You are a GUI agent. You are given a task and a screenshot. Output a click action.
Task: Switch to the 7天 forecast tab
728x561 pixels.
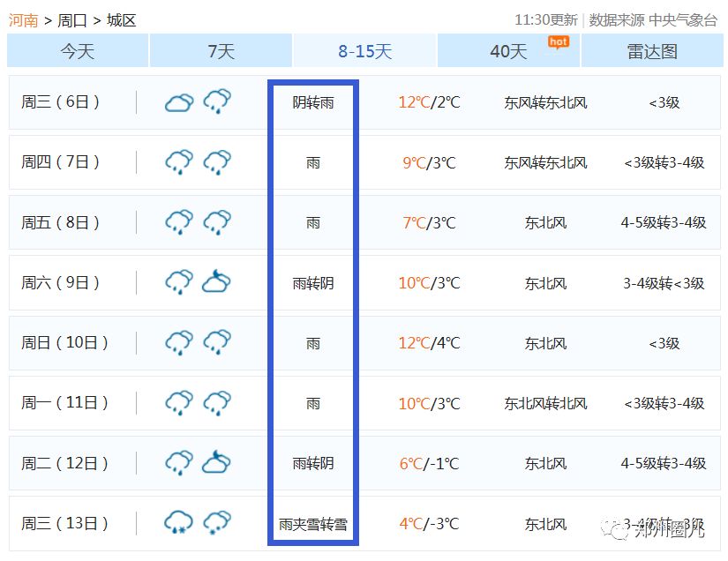[221, 51]
